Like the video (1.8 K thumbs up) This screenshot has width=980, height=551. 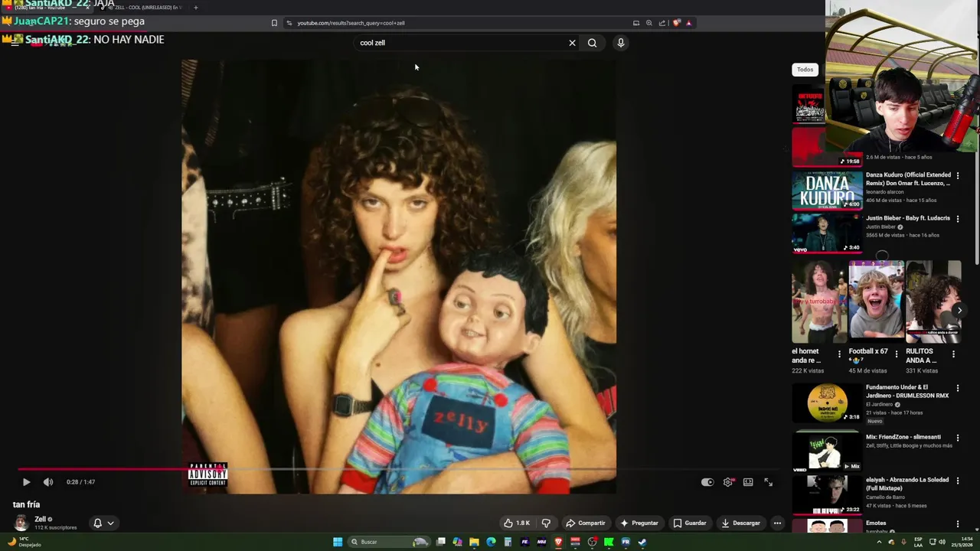click(517, 523)
